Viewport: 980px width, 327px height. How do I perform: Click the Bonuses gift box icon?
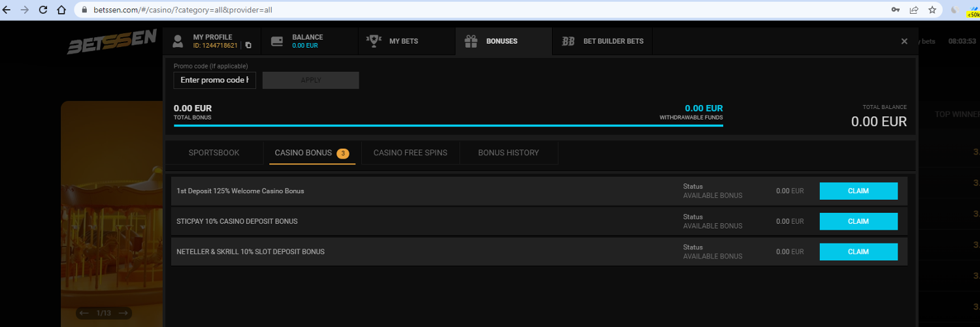pos(471,41)
